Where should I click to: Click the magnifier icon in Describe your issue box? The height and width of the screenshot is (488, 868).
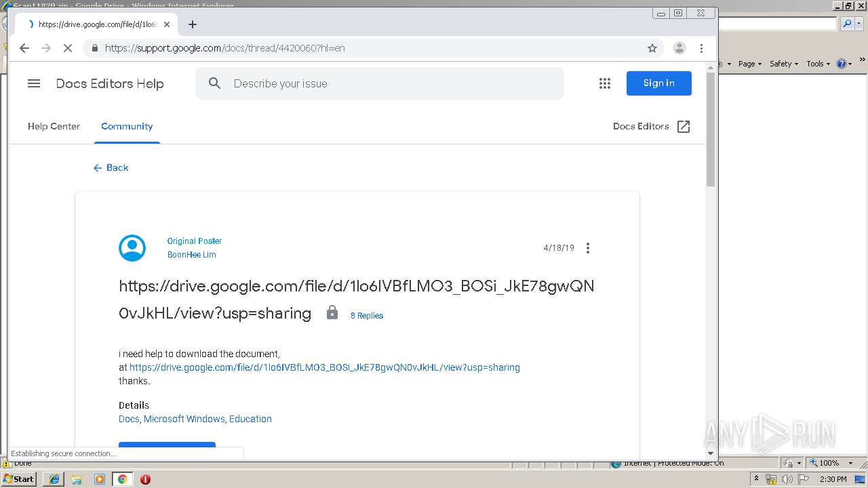pyautogui.click(x=215, y=83)
